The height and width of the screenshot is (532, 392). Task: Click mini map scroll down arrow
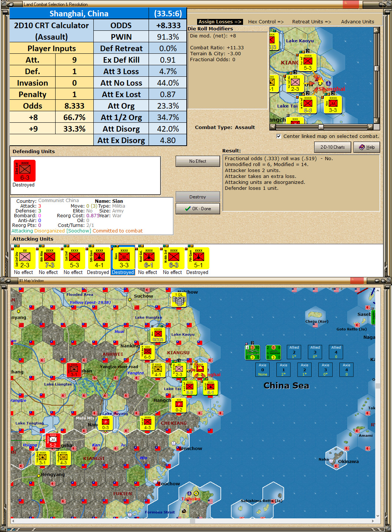[376, 120]
